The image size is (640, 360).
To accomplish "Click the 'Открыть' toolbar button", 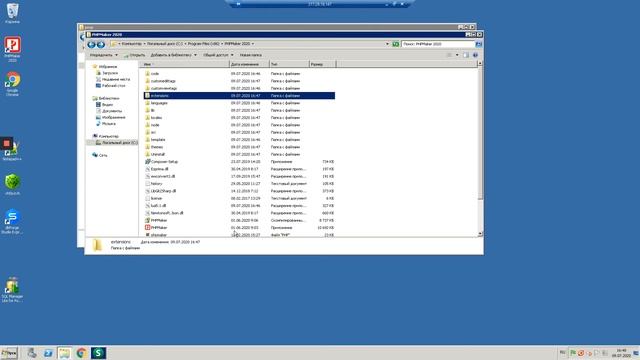I will tap(134, 55).
